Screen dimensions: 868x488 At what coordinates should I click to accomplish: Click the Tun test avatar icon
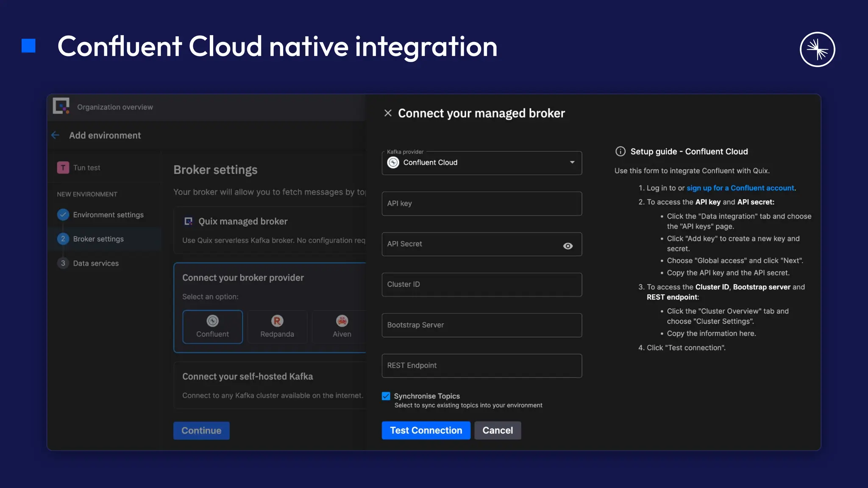pos(63,167)
